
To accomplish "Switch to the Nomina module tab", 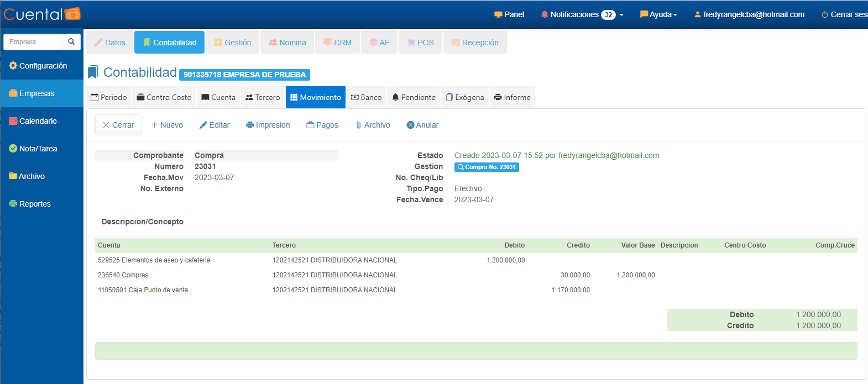I will 287,43.
